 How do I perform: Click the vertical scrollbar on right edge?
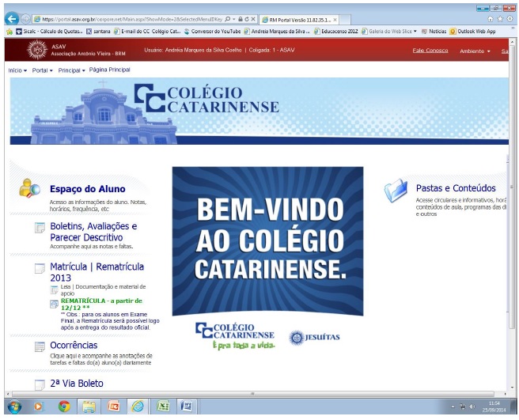512,187
